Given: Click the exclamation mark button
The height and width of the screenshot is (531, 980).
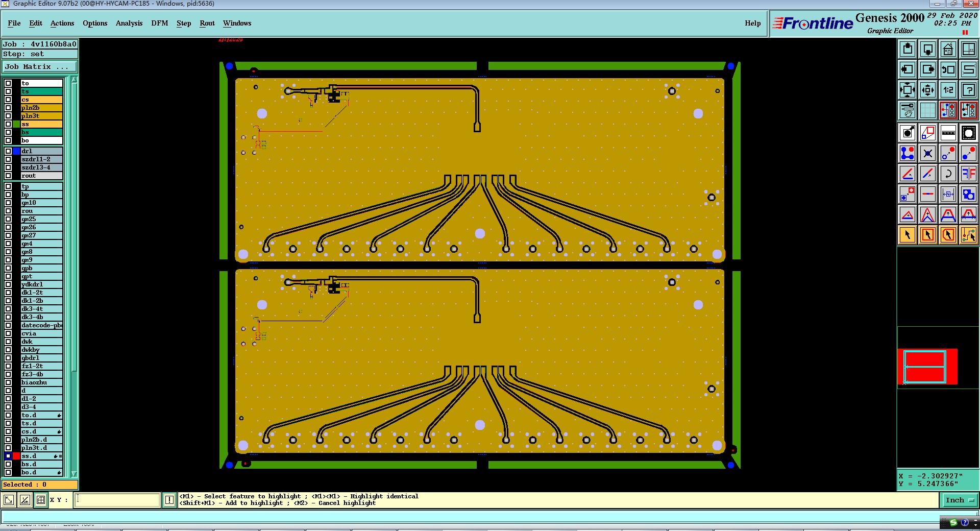Looking at the screenshot, I should (169, 500).
